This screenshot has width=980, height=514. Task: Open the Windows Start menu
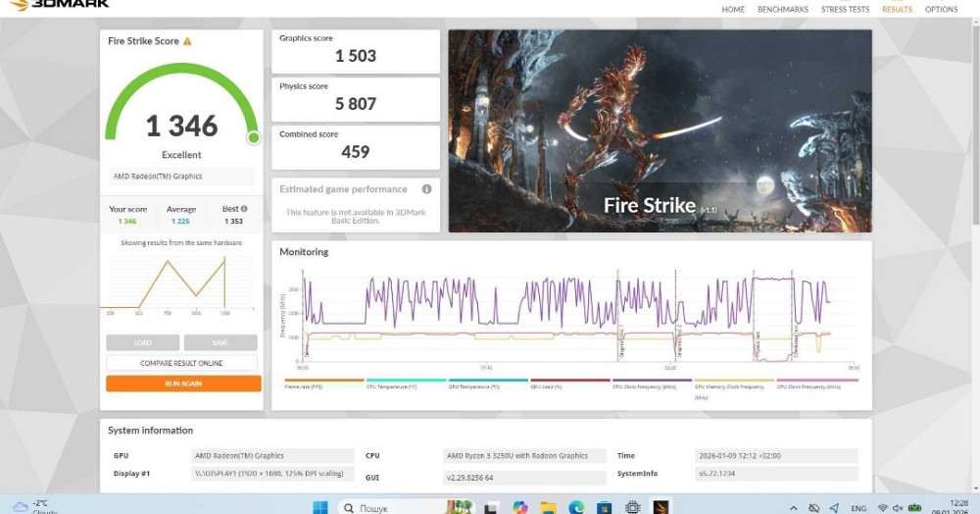318,507
